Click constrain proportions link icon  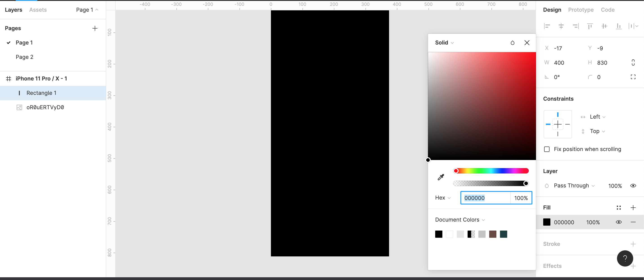[633, 62]
